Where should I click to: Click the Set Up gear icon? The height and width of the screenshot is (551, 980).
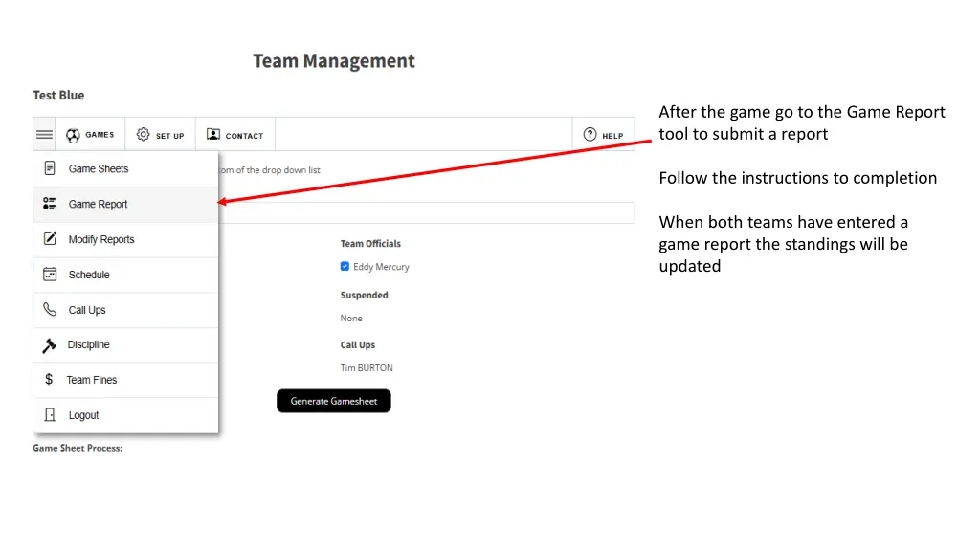[144, 134]
